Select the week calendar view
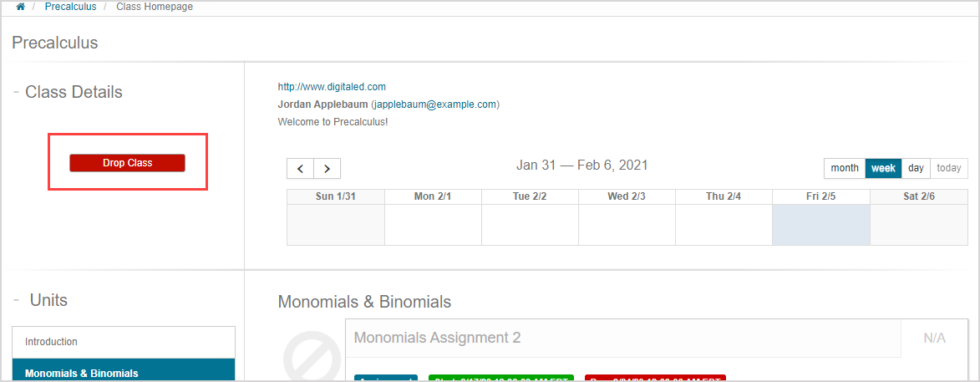980x382 pixels. pyautogui.click(x=883, y=168)
